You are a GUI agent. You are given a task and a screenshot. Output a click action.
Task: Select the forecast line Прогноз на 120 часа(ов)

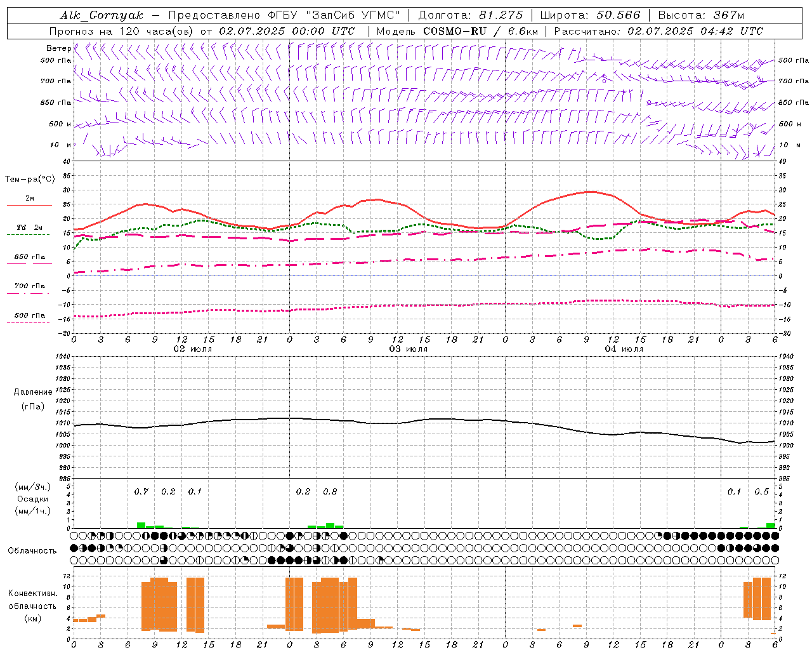pyautogui.click(x=122, y=31)
